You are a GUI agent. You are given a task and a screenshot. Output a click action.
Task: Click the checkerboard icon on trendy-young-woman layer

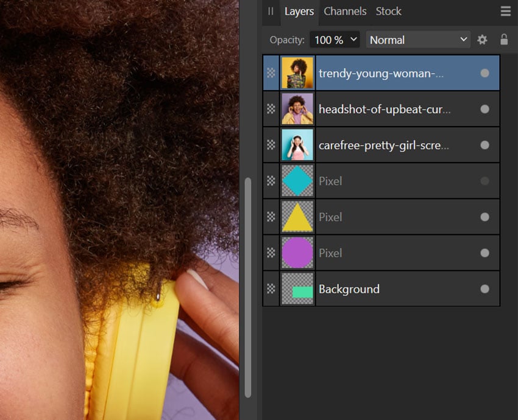[270, 72]
